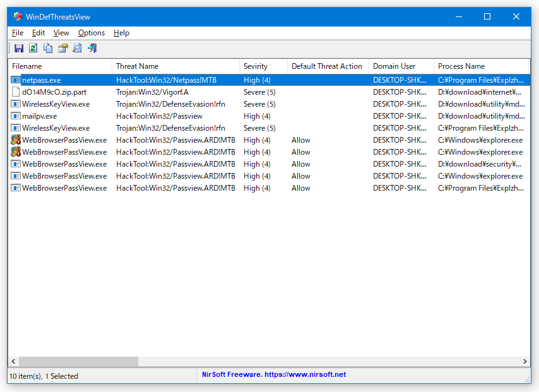539x392 pixels.
Task: Sort by the Domain User column header
Action: coord(401,66)
